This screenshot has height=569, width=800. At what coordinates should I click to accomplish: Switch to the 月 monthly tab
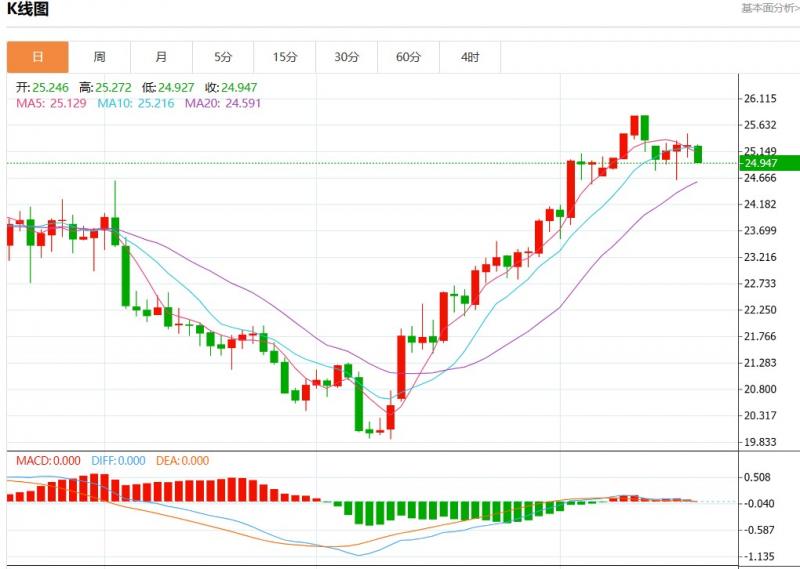click(161, 57)
